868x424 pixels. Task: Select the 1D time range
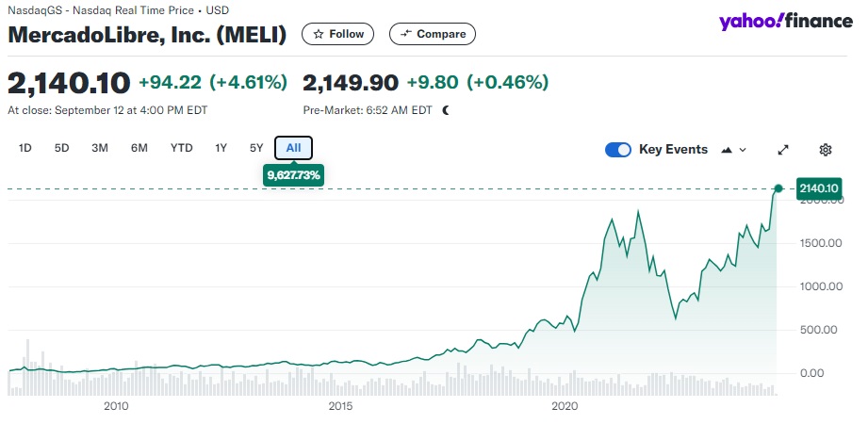pos(25,148)
